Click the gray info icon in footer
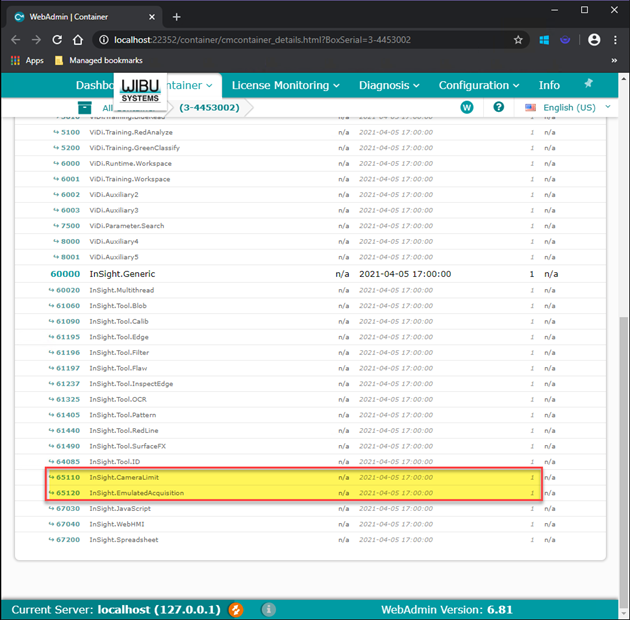630x620 pixels. coord(269,609)
